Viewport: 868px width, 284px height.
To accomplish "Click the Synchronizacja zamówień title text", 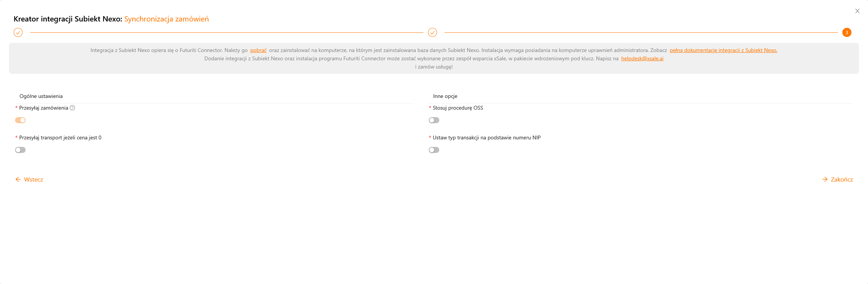I will 167,19.
